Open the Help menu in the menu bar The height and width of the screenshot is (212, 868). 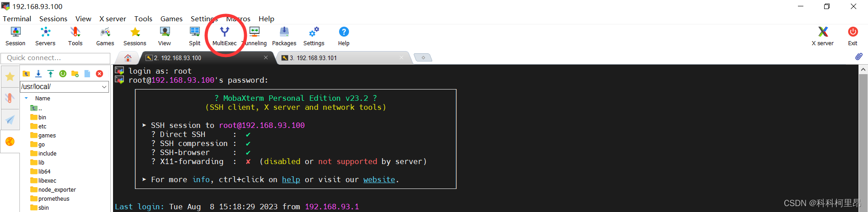(266, 19)
